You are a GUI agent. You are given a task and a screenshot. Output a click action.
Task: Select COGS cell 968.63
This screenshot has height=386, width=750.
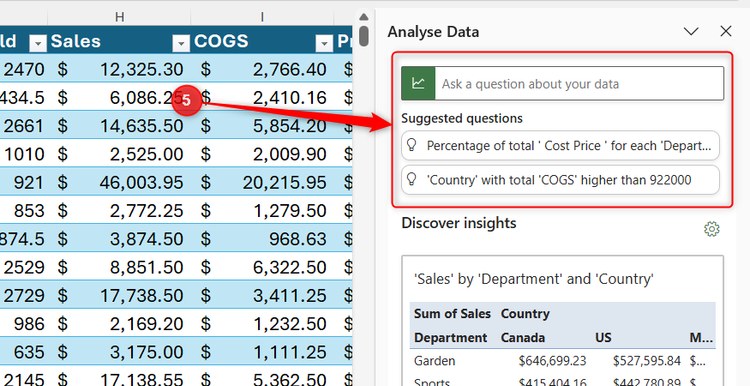pyautogui.click(x=262, y=239)
